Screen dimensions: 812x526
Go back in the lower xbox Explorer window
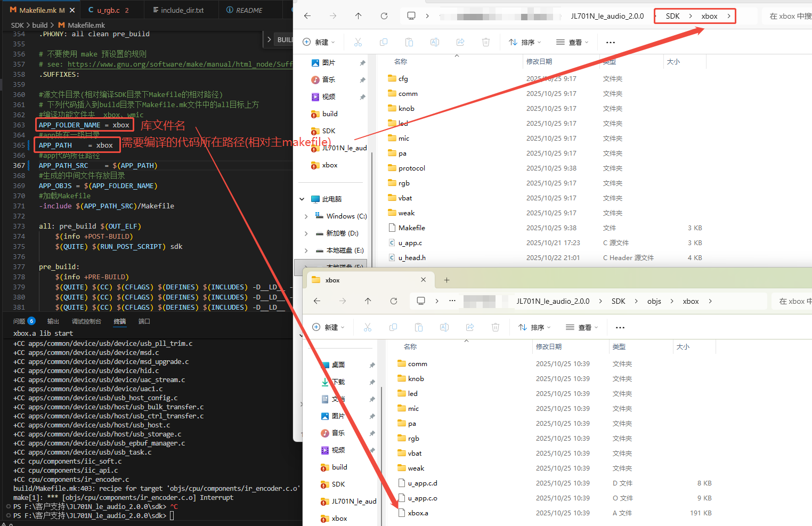point(317,301)
